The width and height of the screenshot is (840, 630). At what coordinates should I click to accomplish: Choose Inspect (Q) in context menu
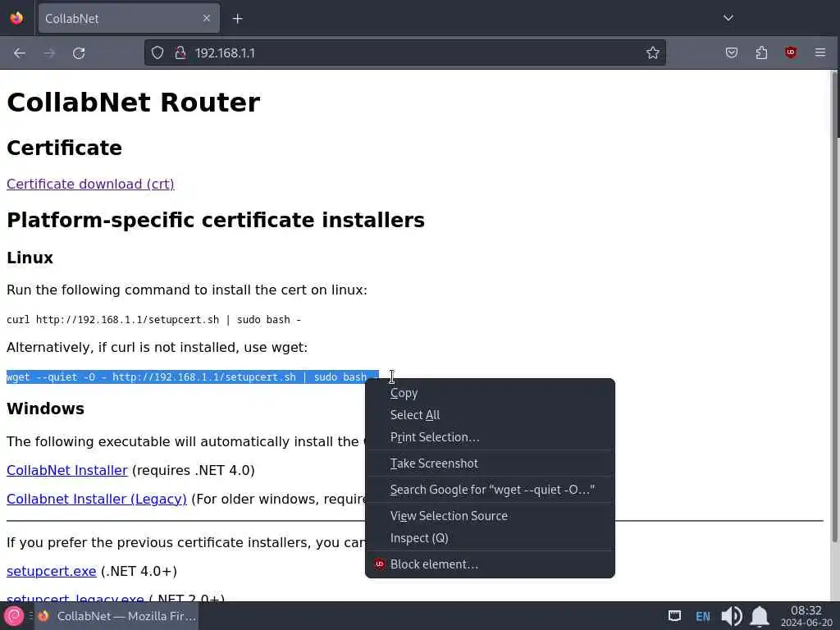(490, 538)
